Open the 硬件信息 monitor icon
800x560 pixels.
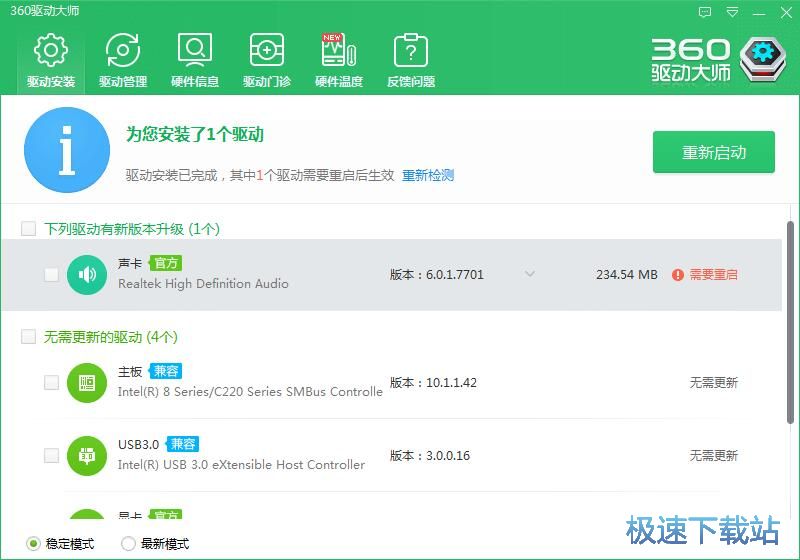click(x=194, y=50)
